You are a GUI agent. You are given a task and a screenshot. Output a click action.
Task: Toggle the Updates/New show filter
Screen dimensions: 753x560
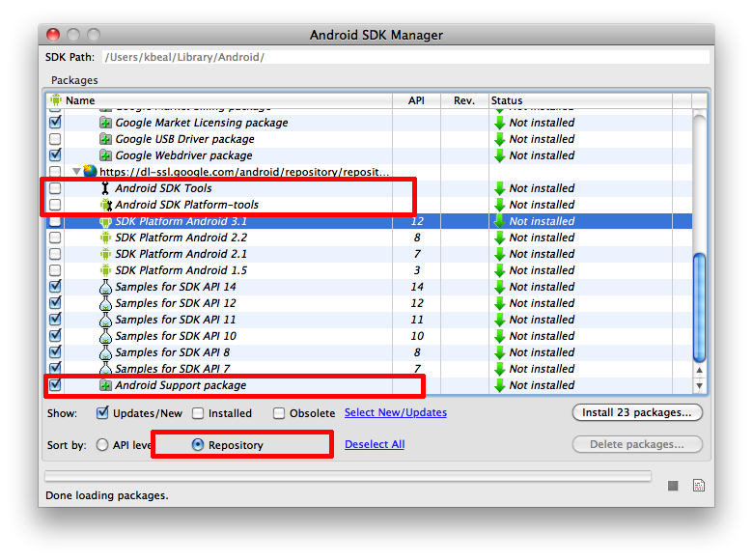pos(102,412)
